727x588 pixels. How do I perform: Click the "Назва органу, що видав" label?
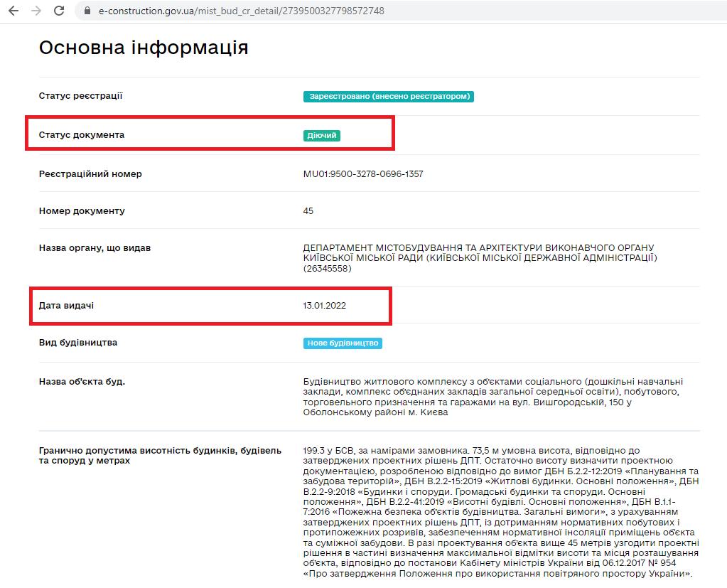coord(95,248)
